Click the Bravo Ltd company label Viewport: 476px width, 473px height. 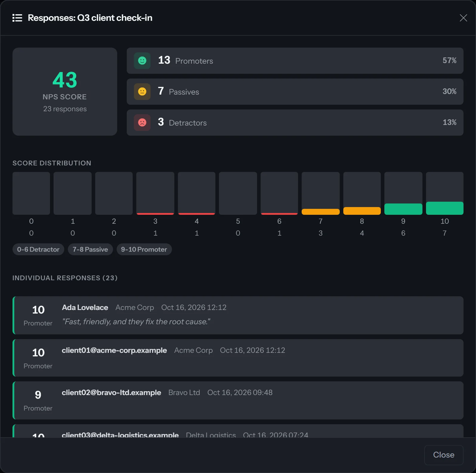[184, 393]
